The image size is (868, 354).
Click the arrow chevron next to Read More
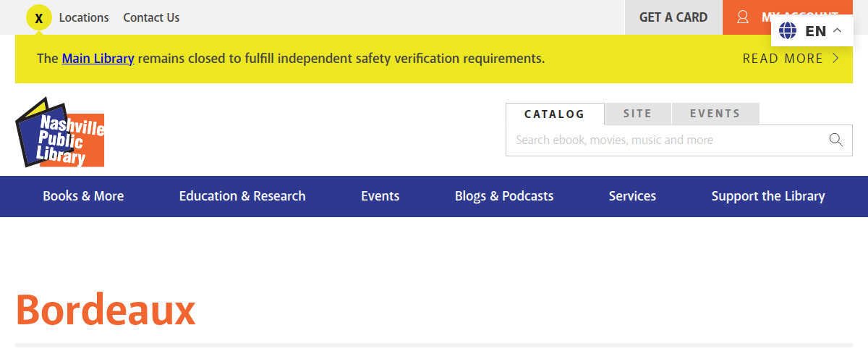pos(836,59)
